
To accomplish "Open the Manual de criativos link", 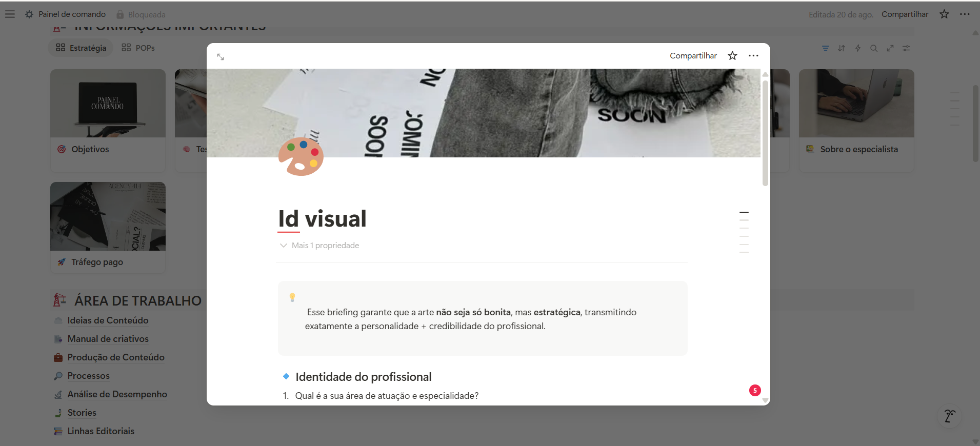I will click(x=108, y=339).
